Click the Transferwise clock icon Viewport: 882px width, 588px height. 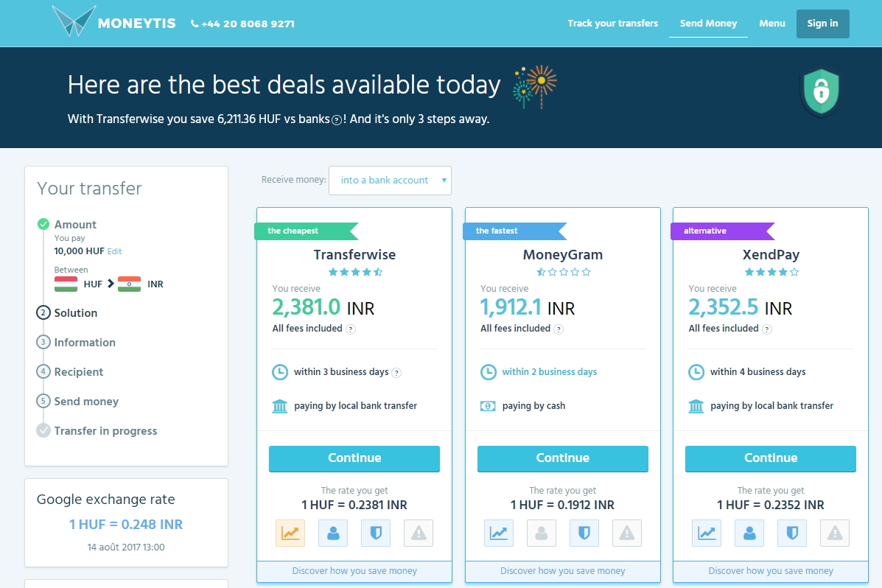pyautogui.click(x=279, y=372)
